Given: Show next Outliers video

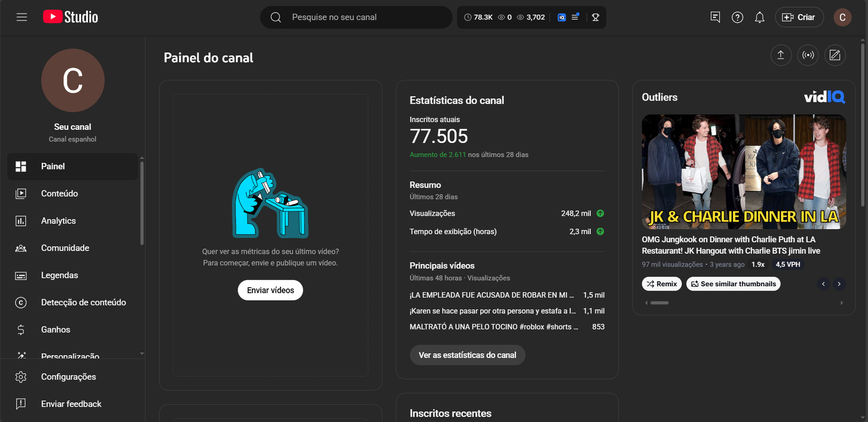Looking at the screenshot, I should point(839,284).
